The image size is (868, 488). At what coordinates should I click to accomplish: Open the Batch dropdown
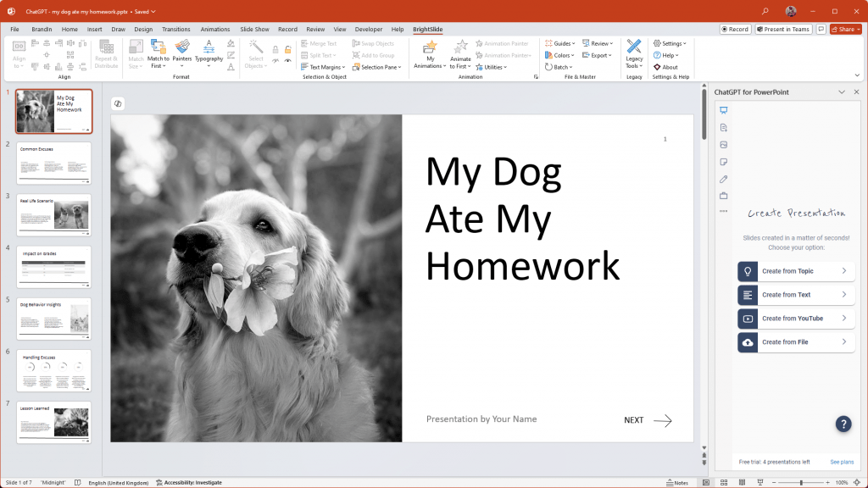tap(562, 67)
